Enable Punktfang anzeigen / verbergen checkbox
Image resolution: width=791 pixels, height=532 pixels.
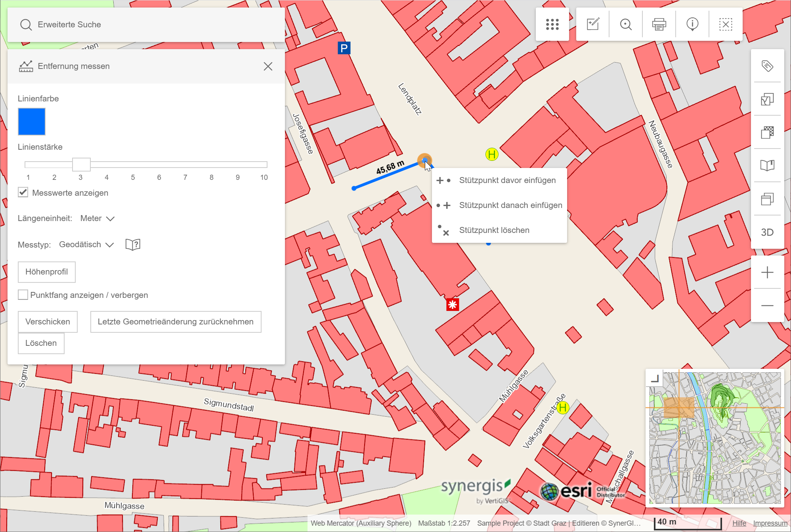coord(23,295)
